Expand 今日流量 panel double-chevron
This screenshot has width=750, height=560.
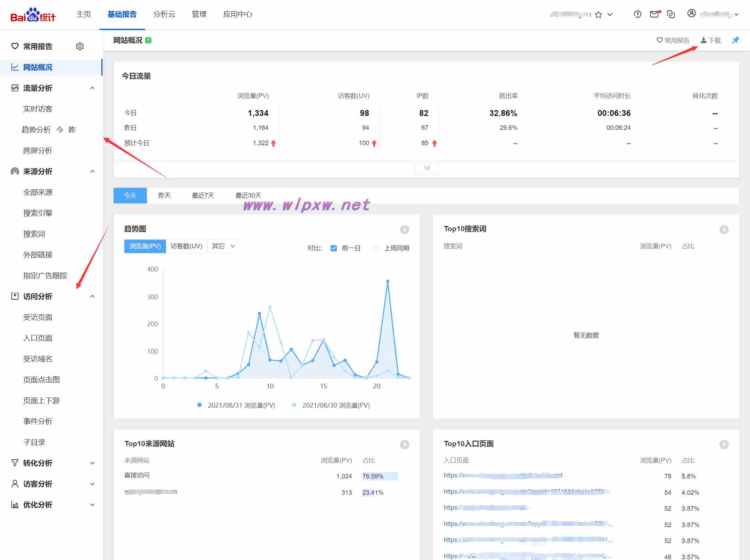pyautogui.click(x=427, y=168)
